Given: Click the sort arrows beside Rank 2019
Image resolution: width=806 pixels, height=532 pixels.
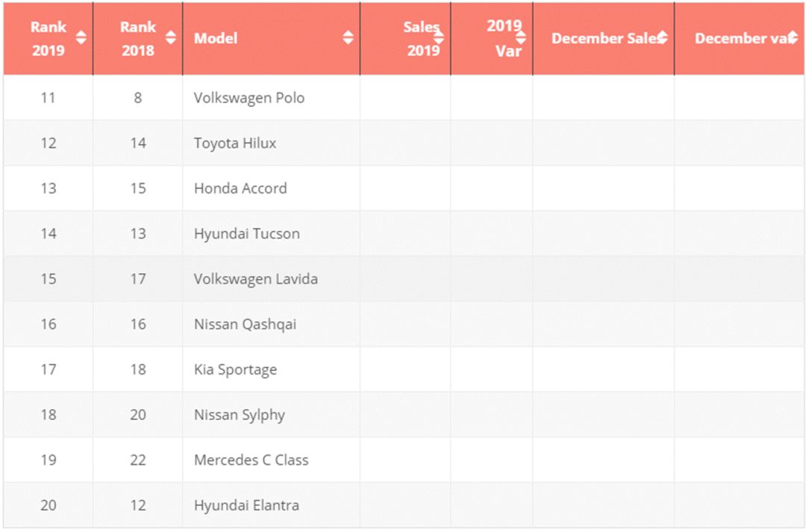Looking at the screenshot, I should click(x=81, y=38).
